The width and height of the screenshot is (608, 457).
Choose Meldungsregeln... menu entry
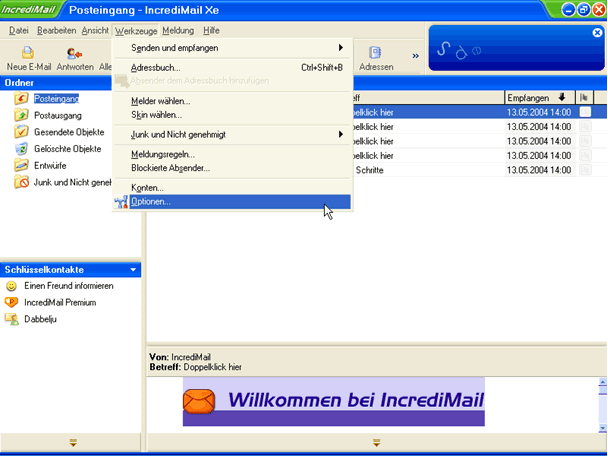point(232,154)
